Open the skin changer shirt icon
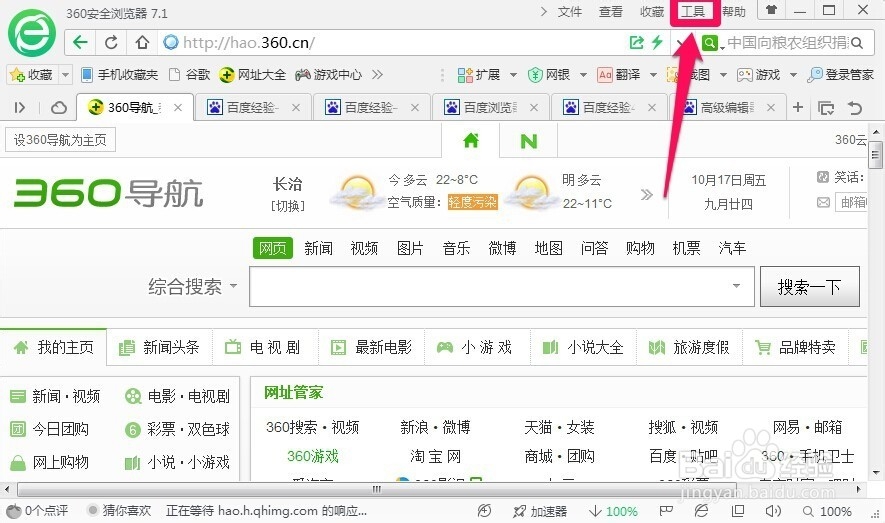The height and width of the screenshot is (523, 885). tap(771, 10)
